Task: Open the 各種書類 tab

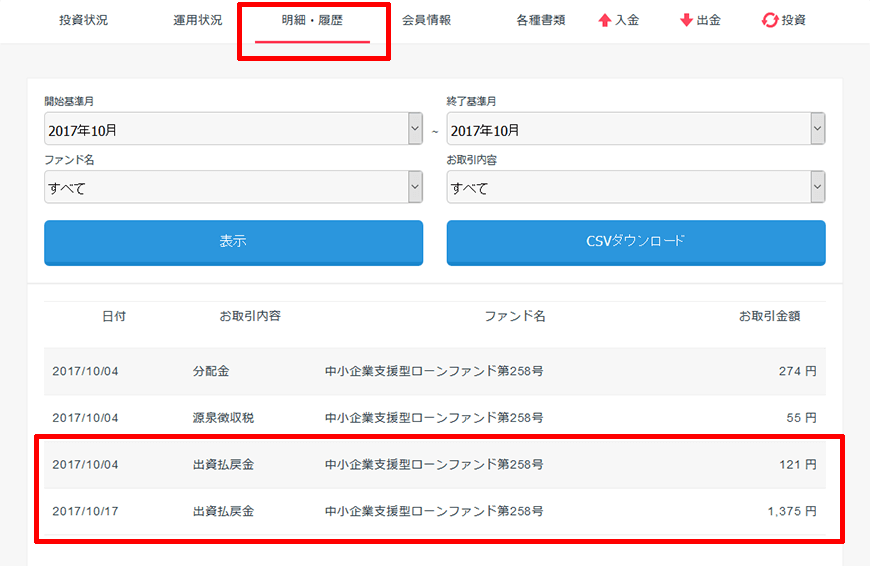Action: (540, 21)
